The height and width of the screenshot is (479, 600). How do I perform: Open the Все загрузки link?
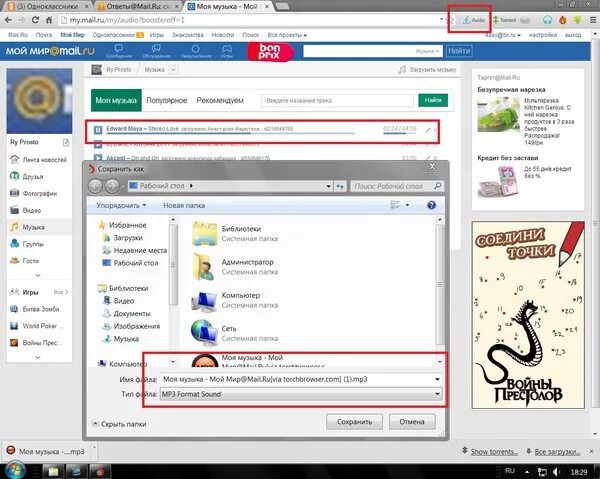(x=557, y=451)
